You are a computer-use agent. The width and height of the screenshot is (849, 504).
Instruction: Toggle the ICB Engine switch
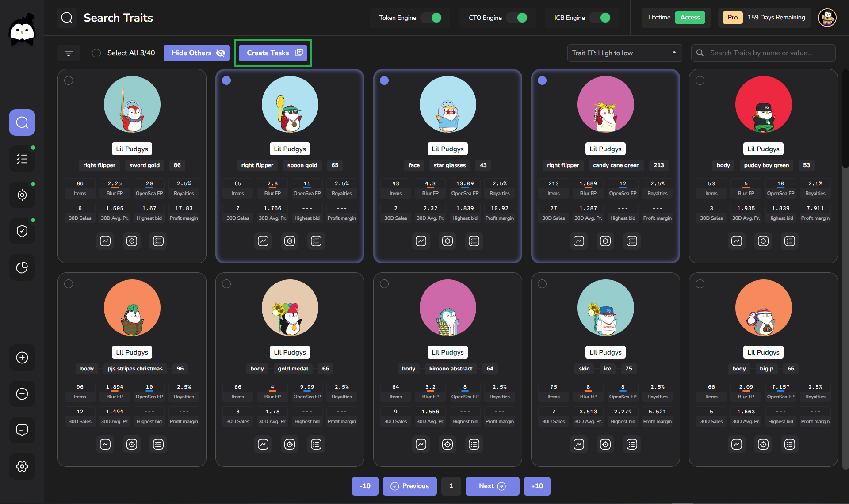600,18
